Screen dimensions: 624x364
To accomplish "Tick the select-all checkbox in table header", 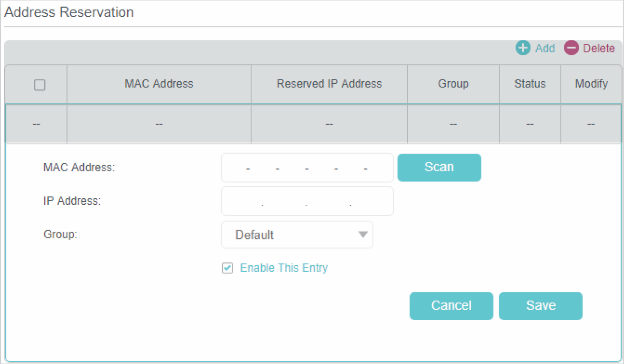I will click(39, 85).
